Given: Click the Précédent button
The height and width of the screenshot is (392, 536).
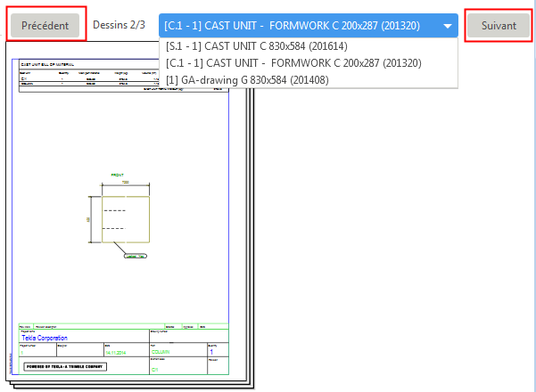Looking at the screenshot, I should point(45,26).
